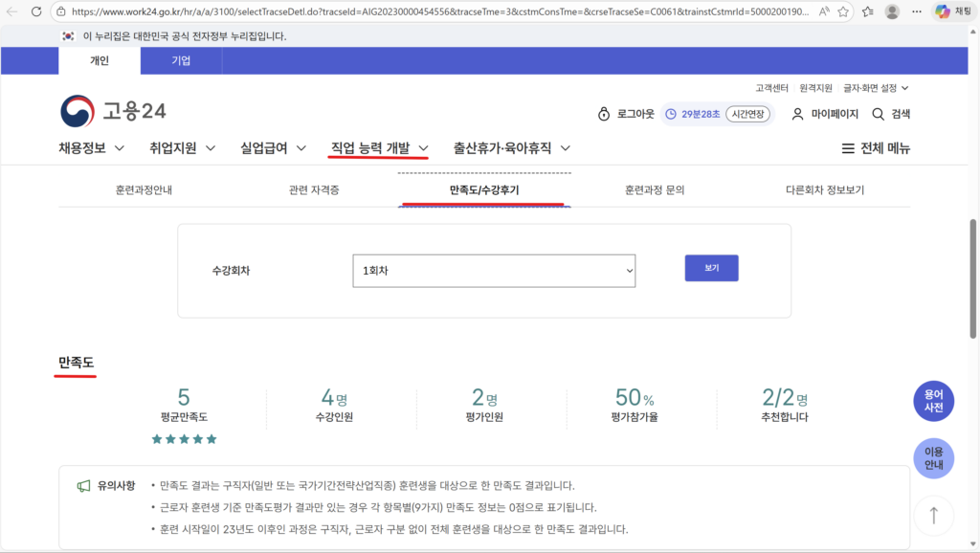Expand the 출산휴가·육아휴직 menu chevron

click(565, 148)
